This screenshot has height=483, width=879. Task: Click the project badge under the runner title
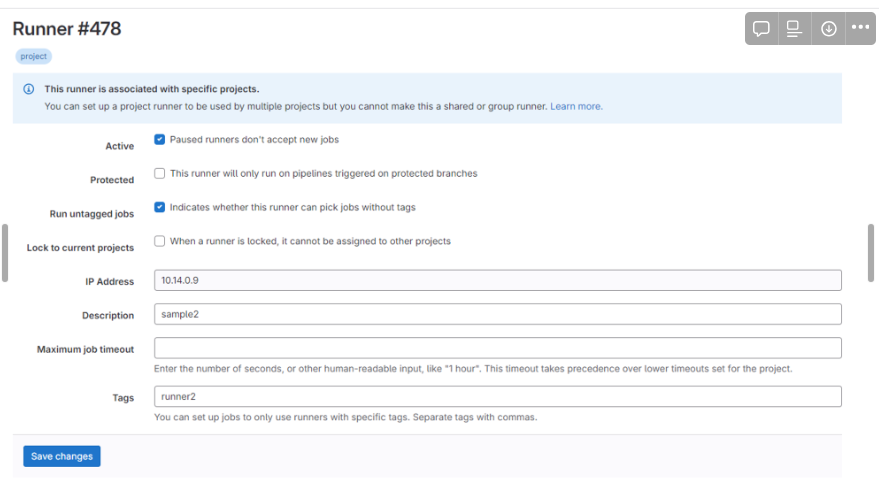pos(34,57)
